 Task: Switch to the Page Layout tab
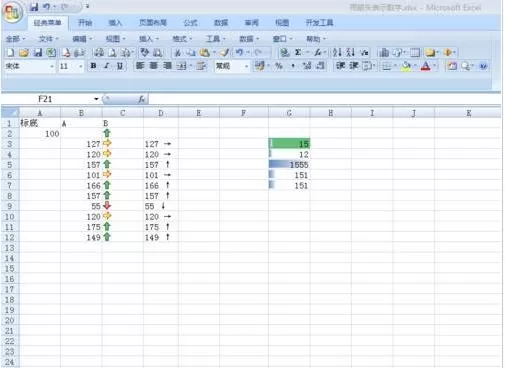tap(153, 23)
